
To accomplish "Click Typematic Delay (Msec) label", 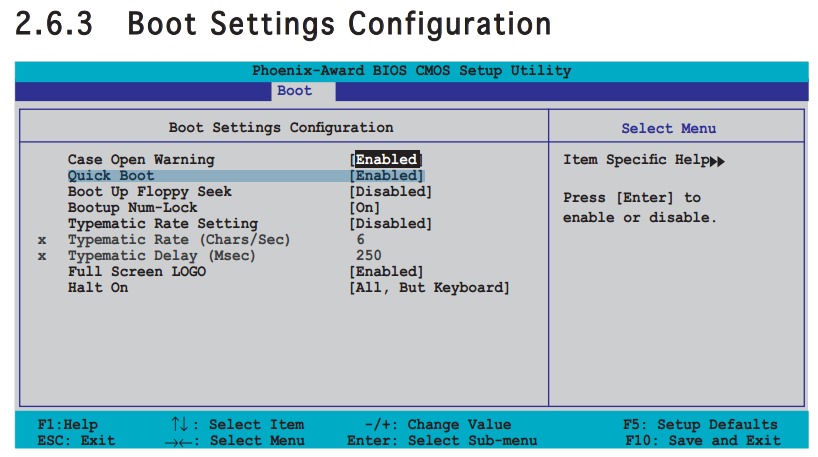I will [162, 256].
